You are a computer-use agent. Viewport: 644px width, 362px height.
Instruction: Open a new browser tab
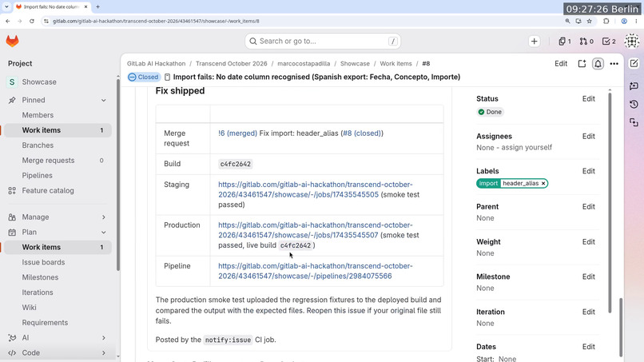97,6
